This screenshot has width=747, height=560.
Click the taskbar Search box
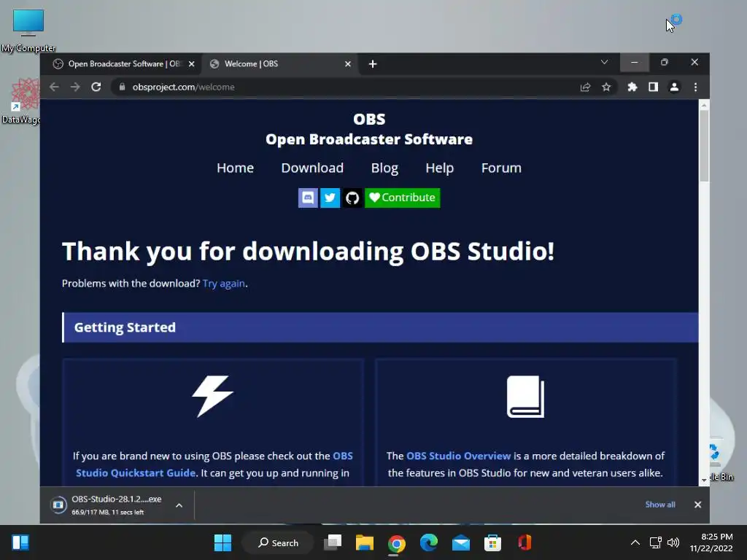(x=278, y=542)
